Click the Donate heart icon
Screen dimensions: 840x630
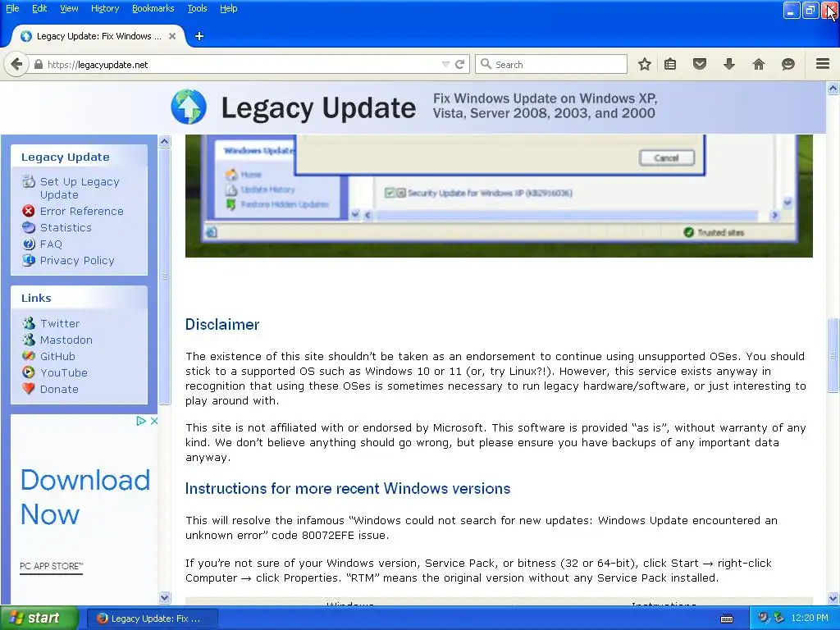(29, 389)
